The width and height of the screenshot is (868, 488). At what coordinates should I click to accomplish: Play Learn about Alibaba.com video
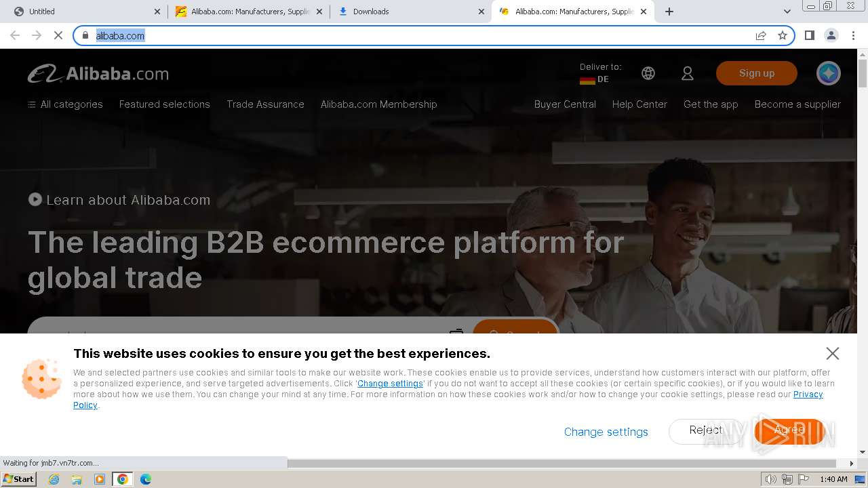click(119, 200)
